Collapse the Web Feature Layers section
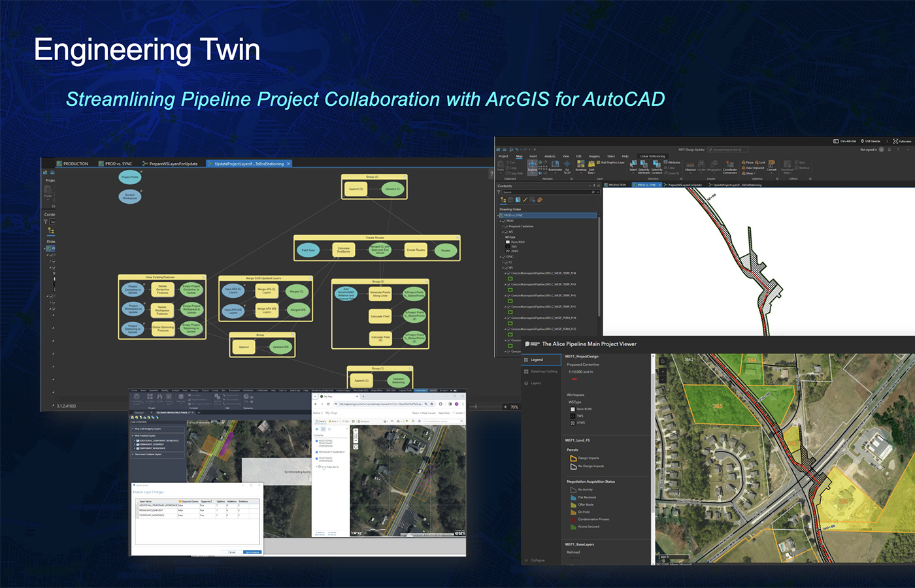 tap(133, 436)
